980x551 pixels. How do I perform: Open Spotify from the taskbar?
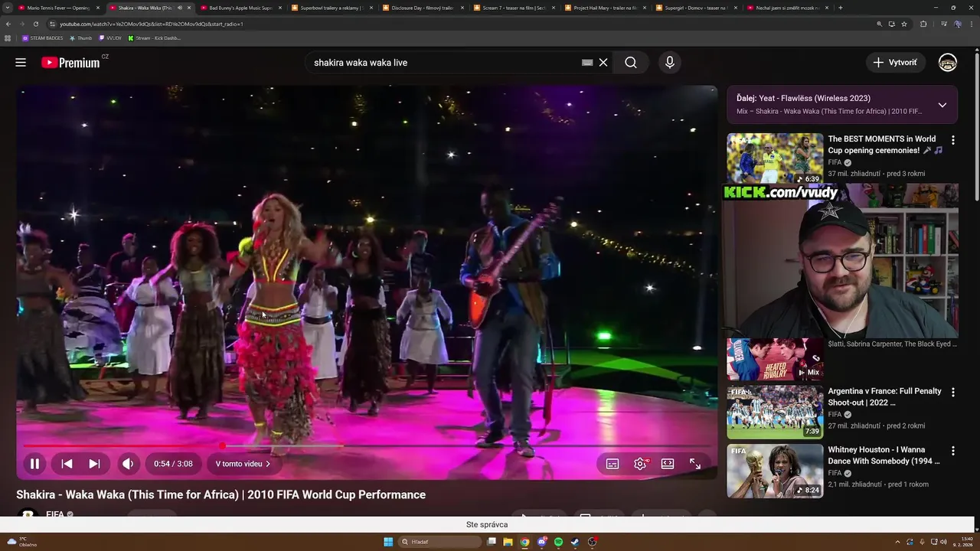(558, 542)
